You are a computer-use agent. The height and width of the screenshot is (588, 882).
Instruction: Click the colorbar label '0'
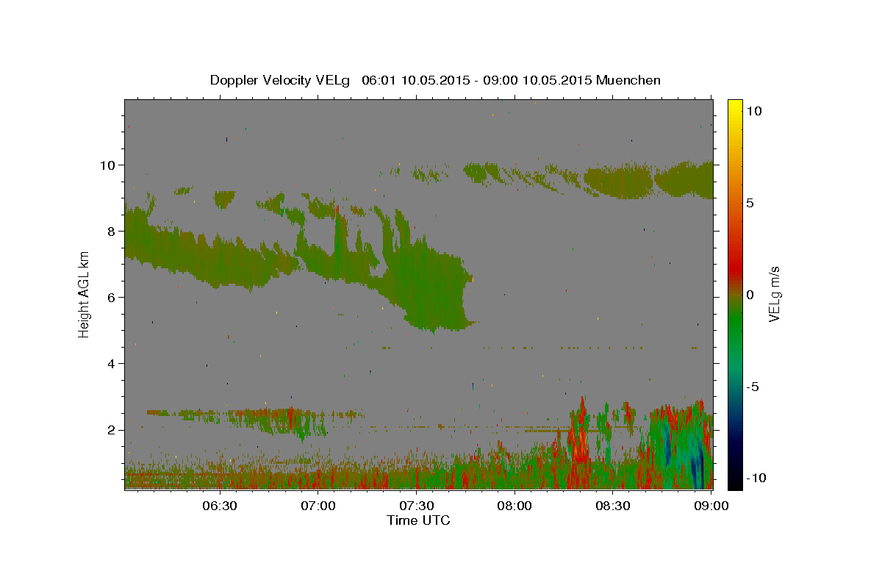tap(750, 295)
